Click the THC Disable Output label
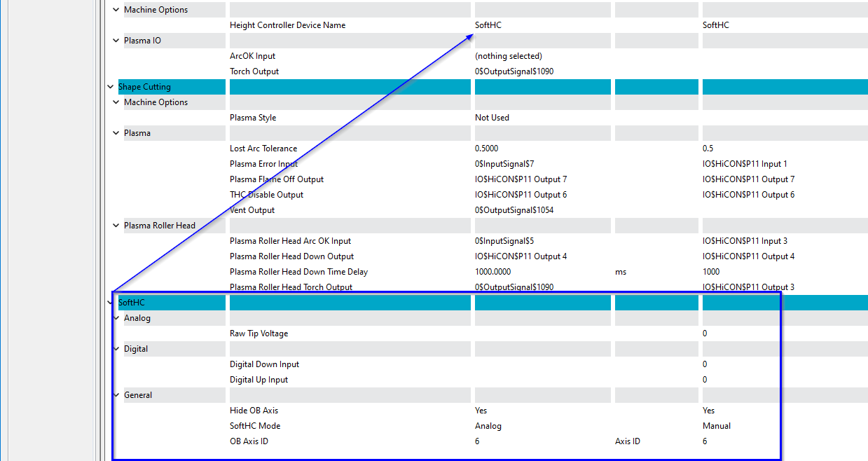868x461 pixels. click(x=267, y=195)
